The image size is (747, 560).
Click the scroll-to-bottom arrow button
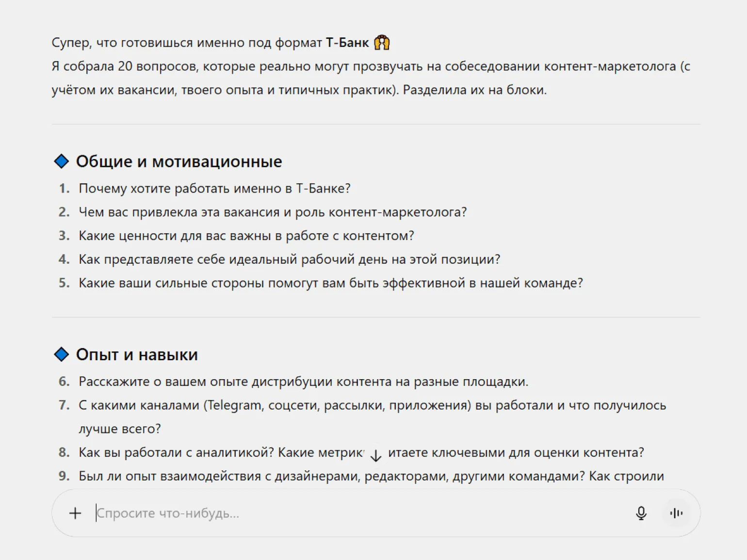375,455
